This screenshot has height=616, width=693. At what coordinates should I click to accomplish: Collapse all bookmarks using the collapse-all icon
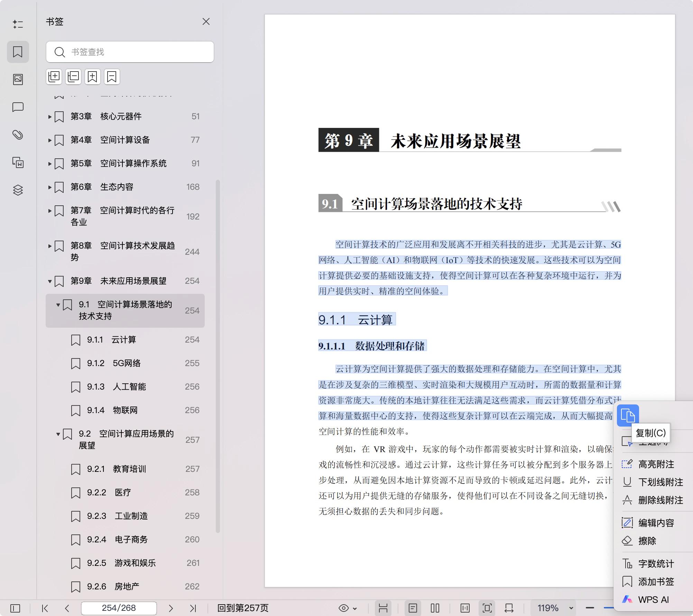[73, 77]
